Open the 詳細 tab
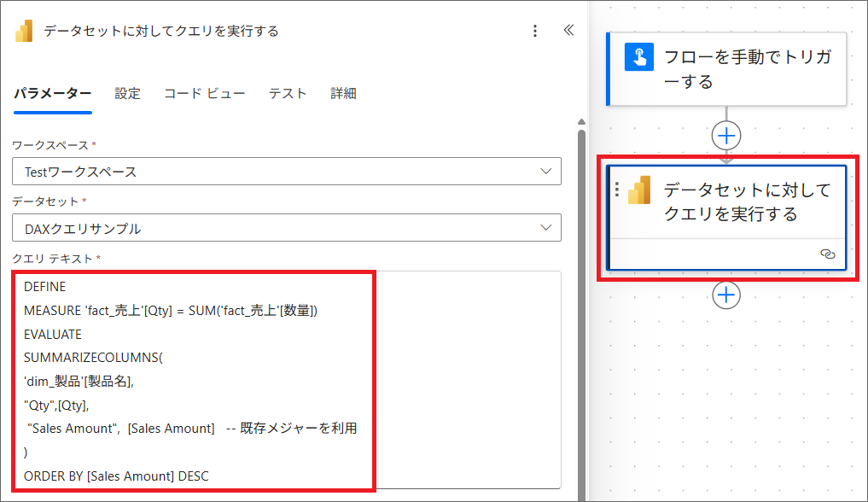The width and height of the screenshot is (868, 502). 343,94
